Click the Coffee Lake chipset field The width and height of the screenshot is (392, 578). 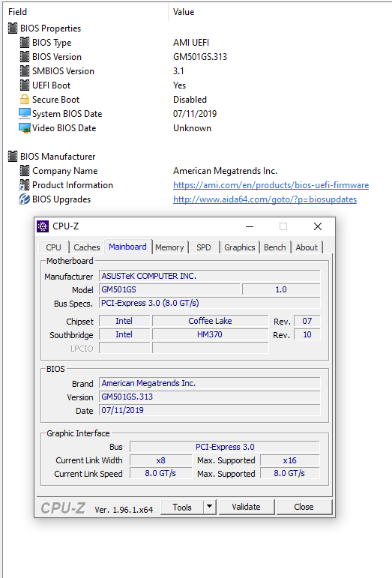click(210, 321)
